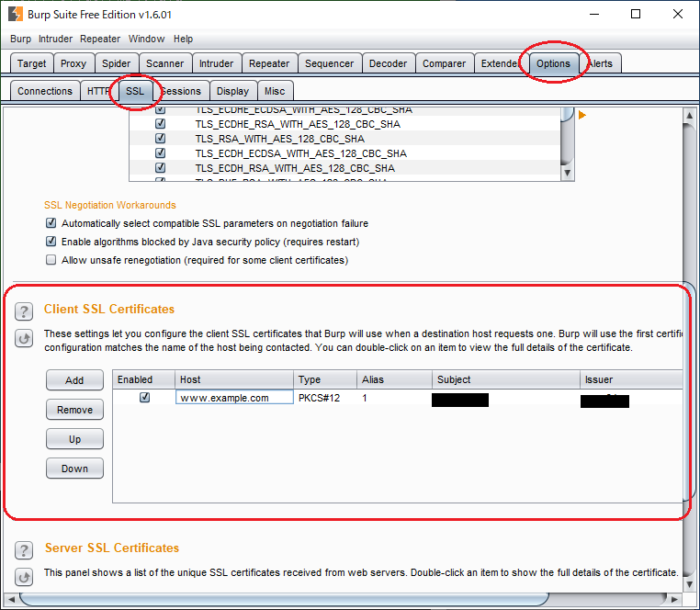Viewport: 700px width, 610px height.
Task: Open the Display options sub-tab
Action: point(232,91)
